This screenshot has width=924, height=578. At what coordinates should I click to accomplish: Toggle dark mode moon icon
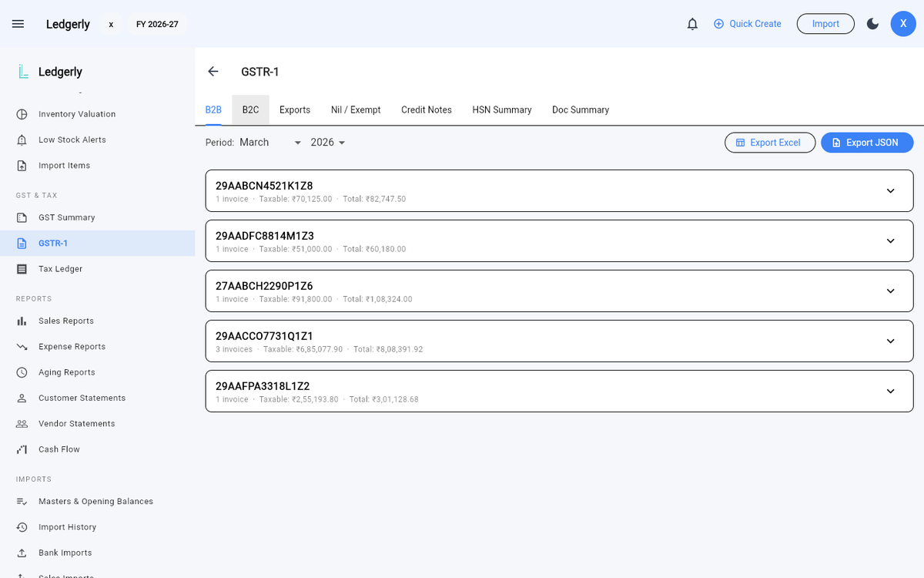tap(872, 24)
